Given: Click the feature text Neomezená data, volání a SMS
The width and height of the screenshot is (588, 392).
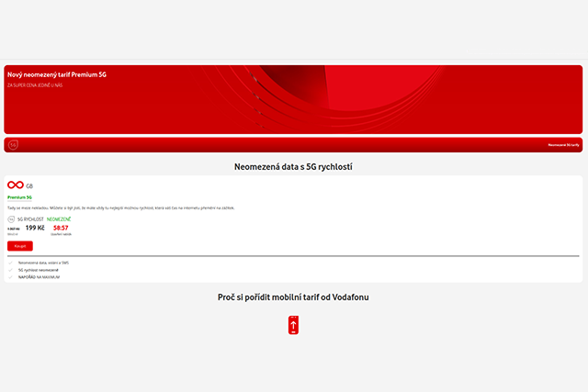Looking at the screenshot, I should click(x=43, y=263).
